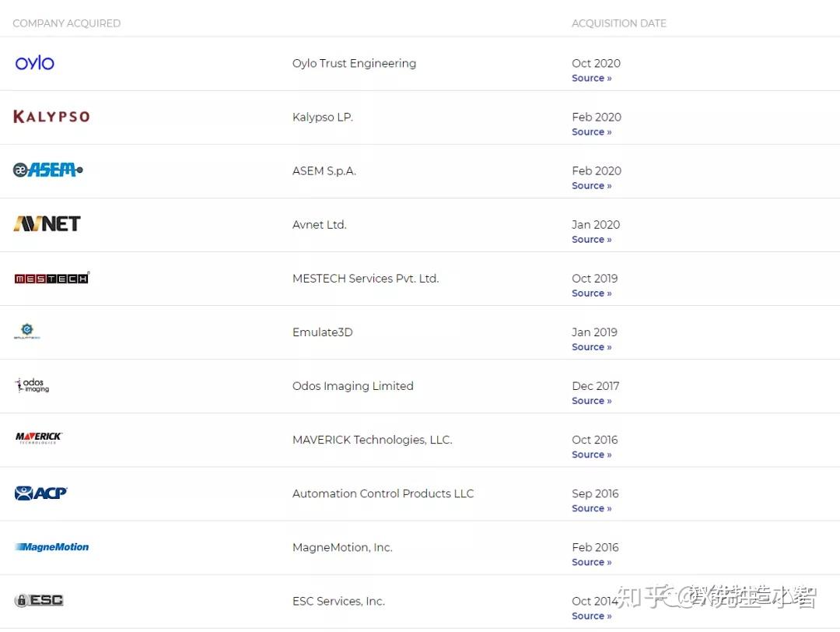This screenshot has width=840, height=632.
Task: Follow Source link for Avnet Jan 2020
Action: click(591, 240)
